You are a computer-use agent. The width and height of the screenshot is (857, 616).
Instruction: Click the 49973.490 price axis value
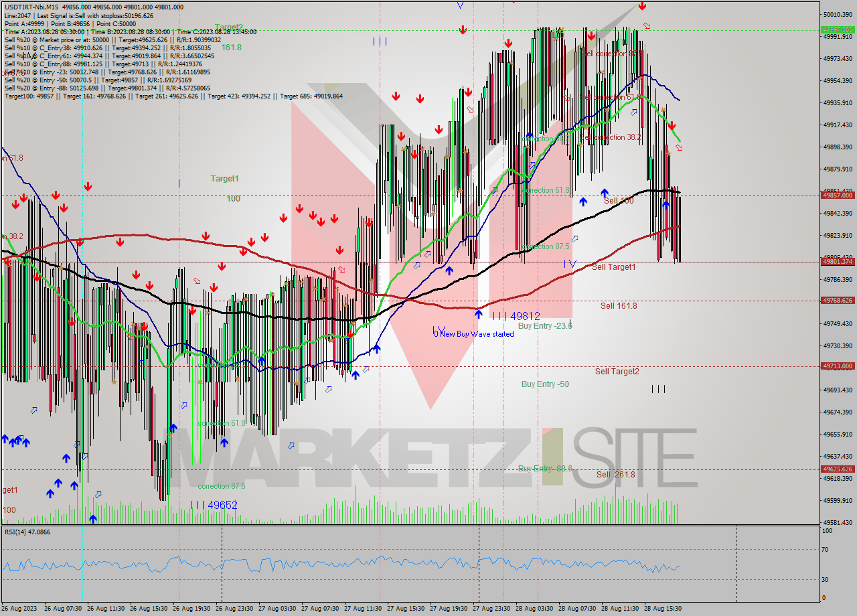[x=838, y=58]
